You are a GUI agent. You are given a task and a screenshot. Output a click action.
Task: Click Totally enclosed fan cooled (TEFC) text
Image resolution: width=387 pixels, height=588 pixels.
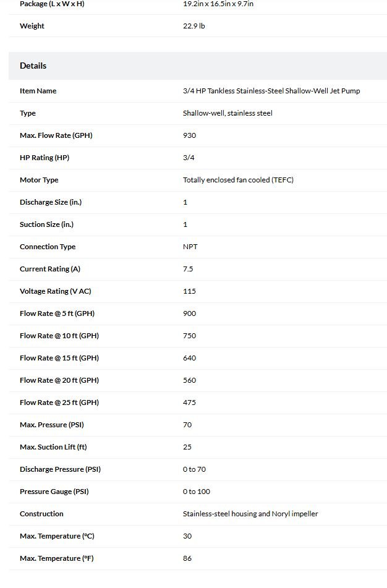(x=238, y=180)
